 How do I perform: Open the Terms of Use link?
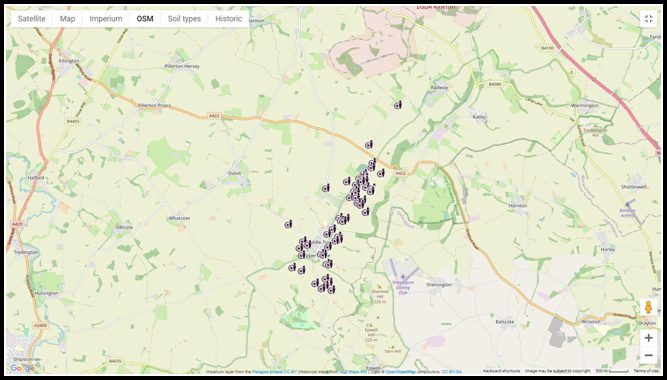[x=645, y=371]
